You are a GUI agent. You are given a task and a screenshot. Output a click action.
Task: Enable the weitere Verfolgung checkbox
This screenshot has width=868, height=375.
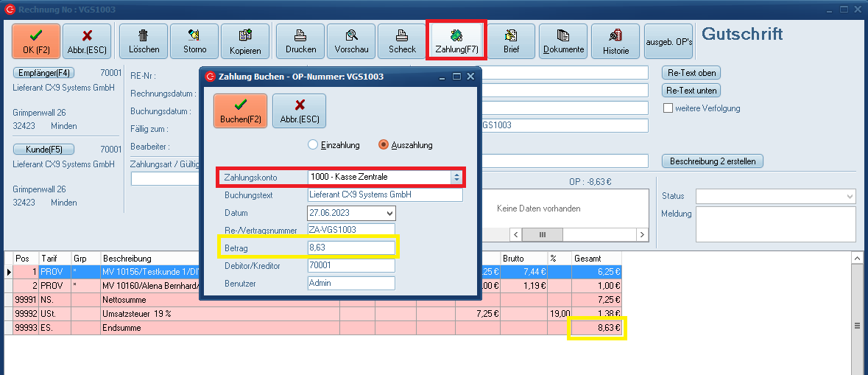[668, 108]
